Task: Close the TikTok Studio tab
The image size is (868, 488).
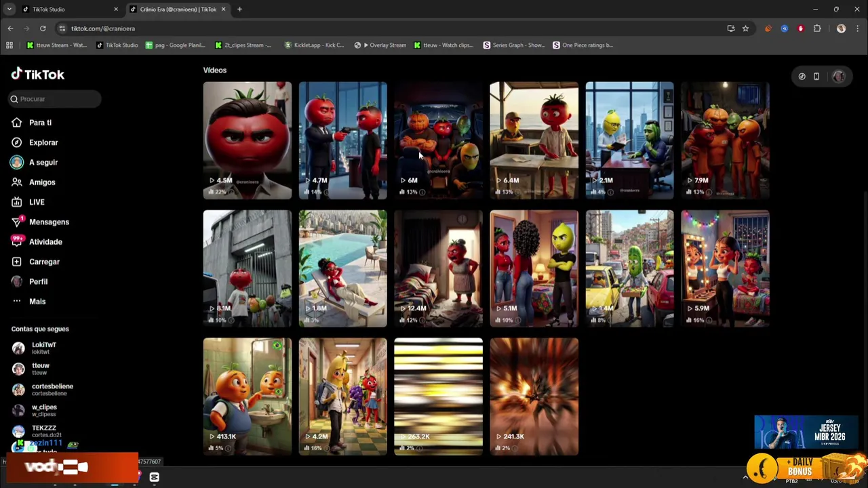Action: [x=116, y=9]
